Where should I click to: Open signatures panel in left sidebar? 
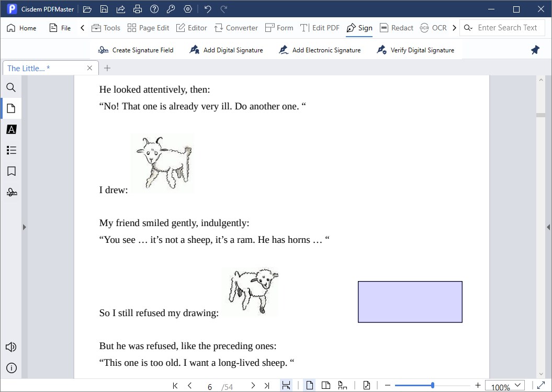[x=12, y=192]
